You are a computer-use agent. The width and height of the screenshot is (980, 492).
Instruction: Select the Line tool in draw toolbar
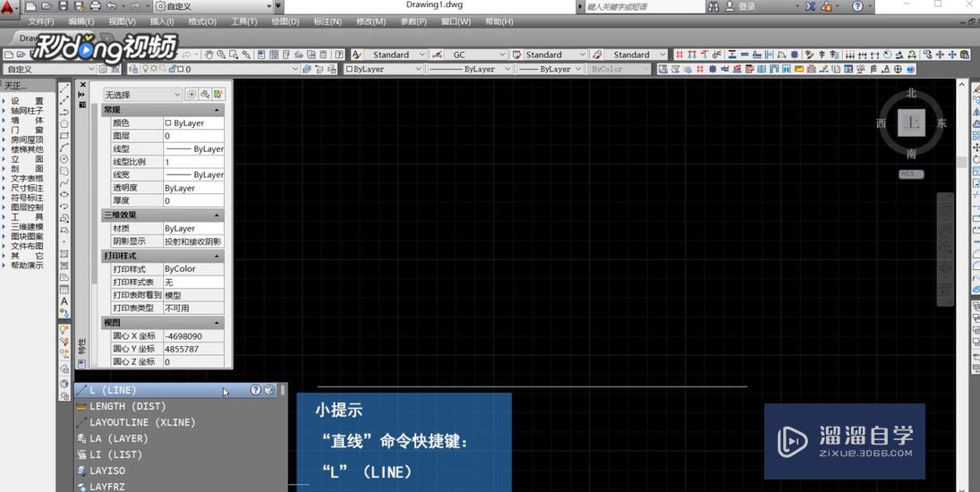click(64, 89)
